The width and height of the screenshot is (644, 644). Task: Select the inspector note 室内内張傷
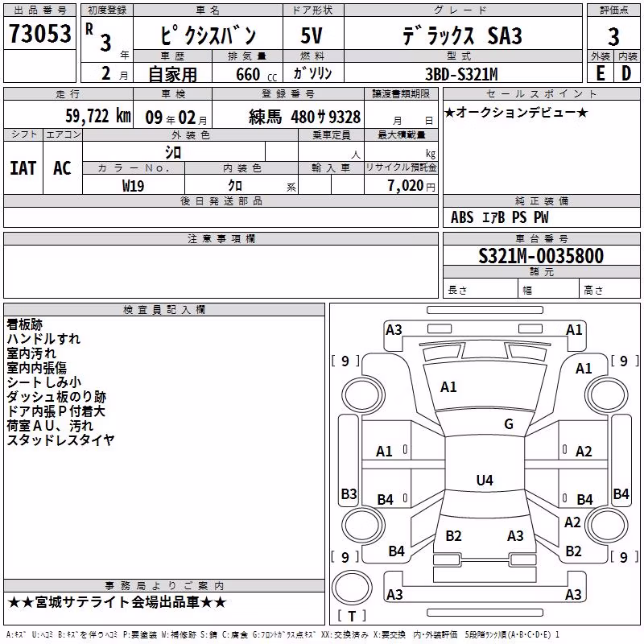coord(36,368)
